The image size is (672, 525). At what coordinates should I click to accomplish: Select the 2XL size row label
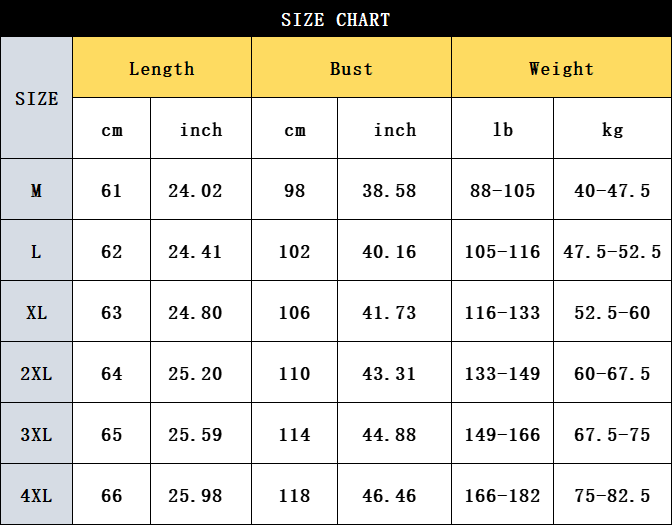click(36, 373)
